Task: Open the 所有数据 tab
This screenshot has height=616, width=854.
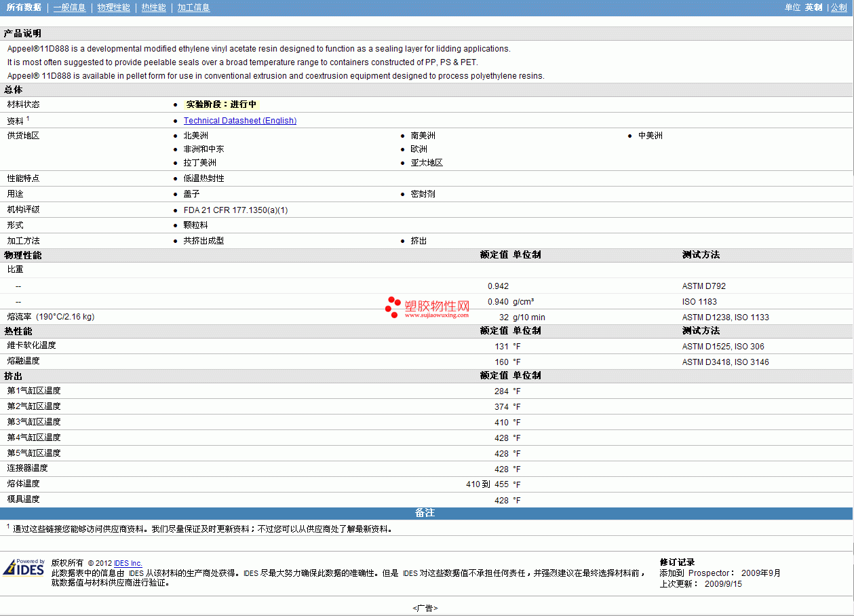Action: [24, 7]
